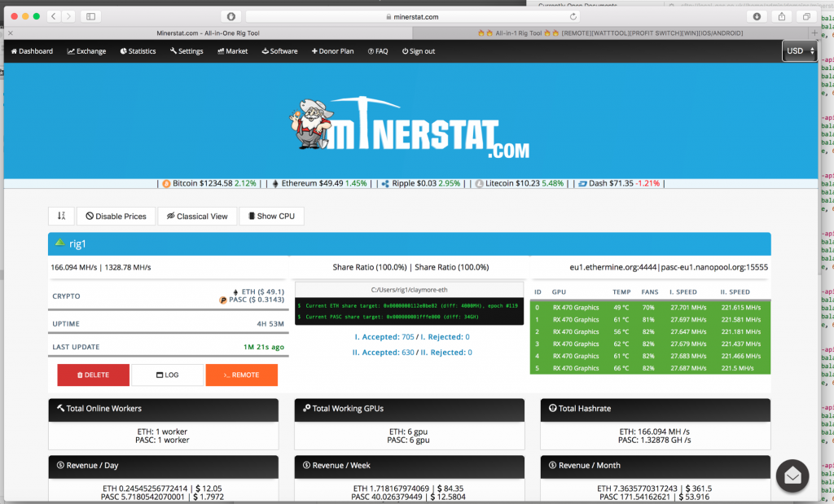Click the Ripple ticker icon
This screenshot has width=834, height=504.
tap(385, 183)
